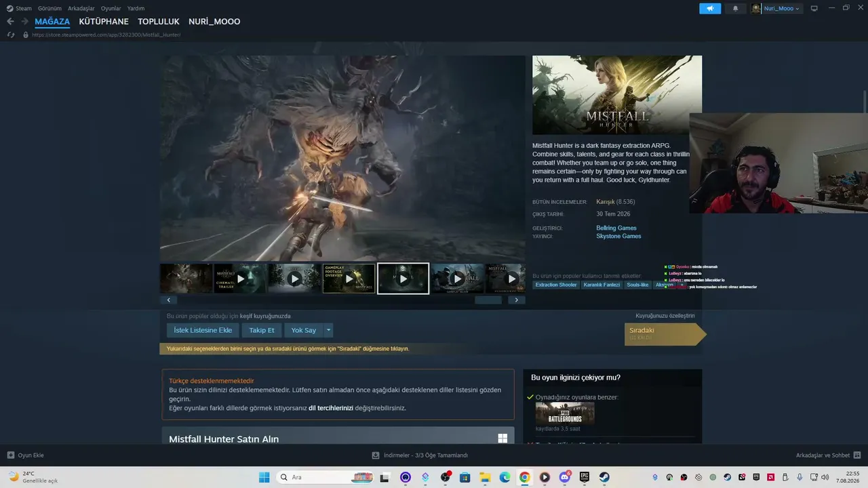
Task: Open developer Bellring Games page
Action: coord(616,228)
